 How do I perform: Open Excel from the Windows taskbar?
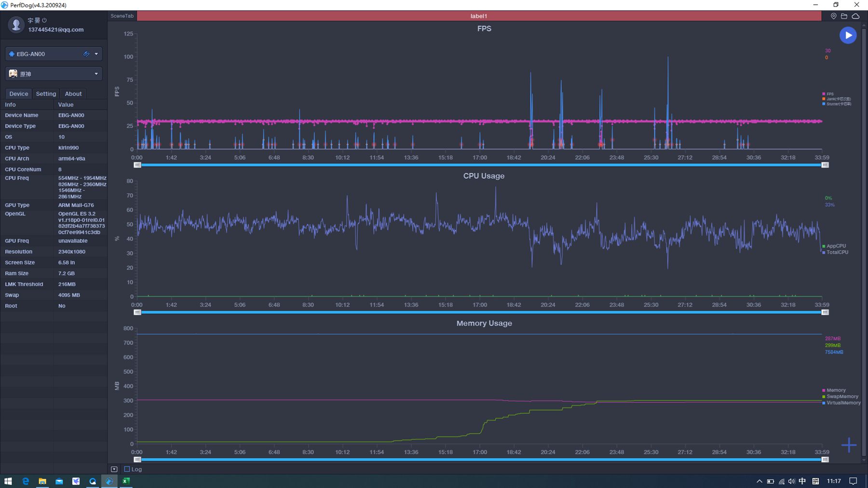click(x=126, y=481)
